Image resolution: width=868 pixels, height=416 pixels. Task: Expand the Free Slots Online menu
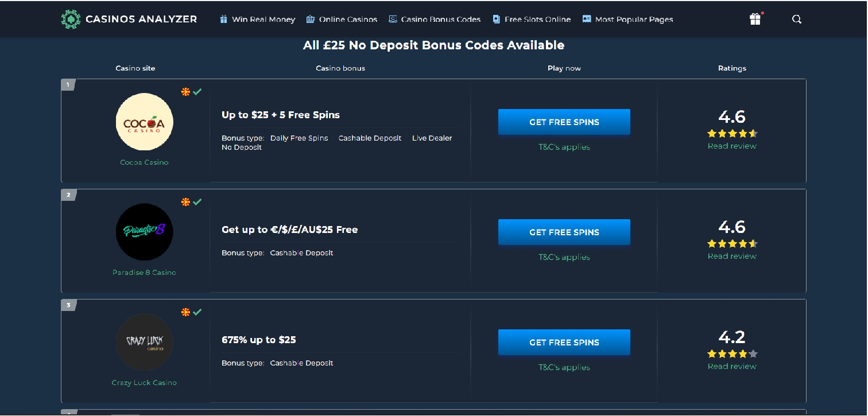(x=532, y=20)
